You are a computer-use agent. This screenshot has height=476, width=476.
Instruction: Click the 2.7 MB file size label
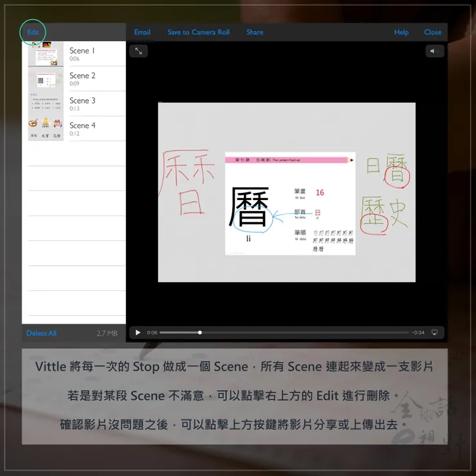point(107,333)
